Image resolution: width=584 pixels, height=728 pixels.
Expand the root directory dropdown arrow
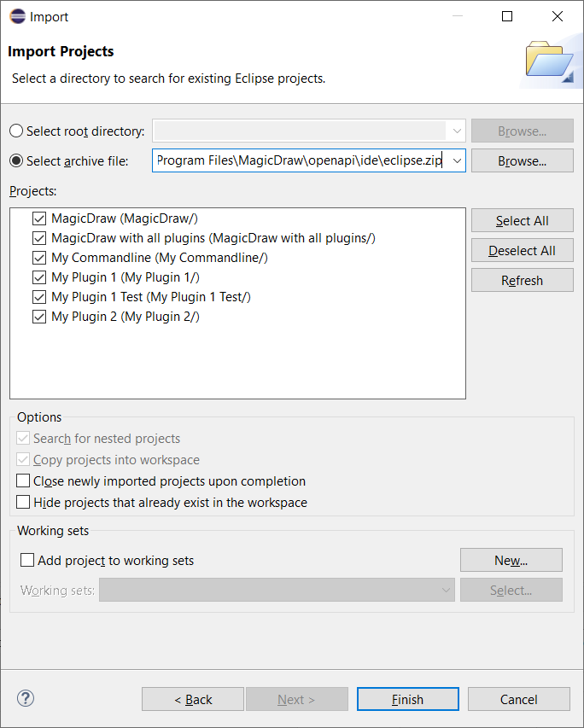coord(457,131)
